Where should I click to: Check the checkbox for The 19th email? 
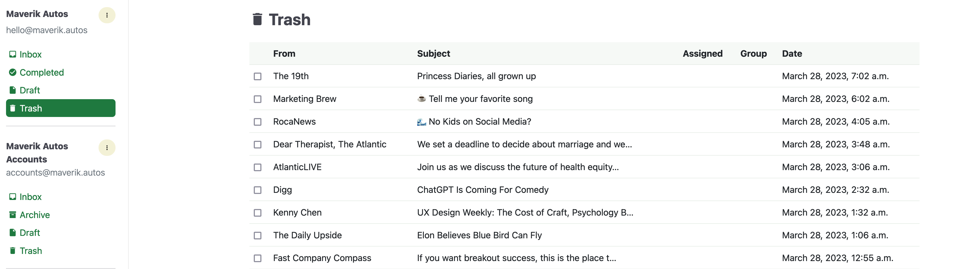pos(258,76)
